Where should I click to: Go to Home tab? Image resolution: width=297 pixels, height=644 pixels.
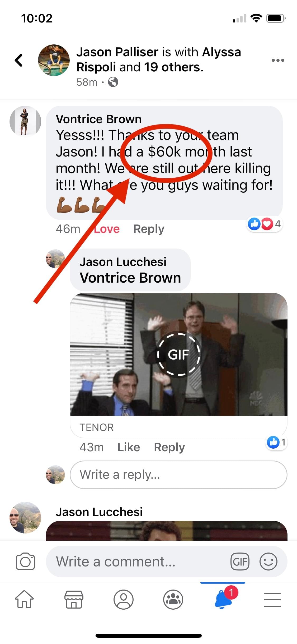[24, 599]
